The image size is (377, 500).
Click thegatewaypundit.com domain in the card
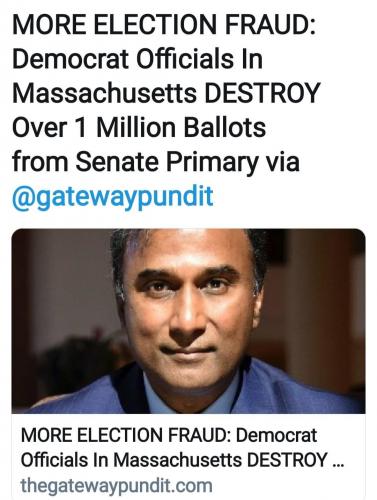click(x=116, y=485)
